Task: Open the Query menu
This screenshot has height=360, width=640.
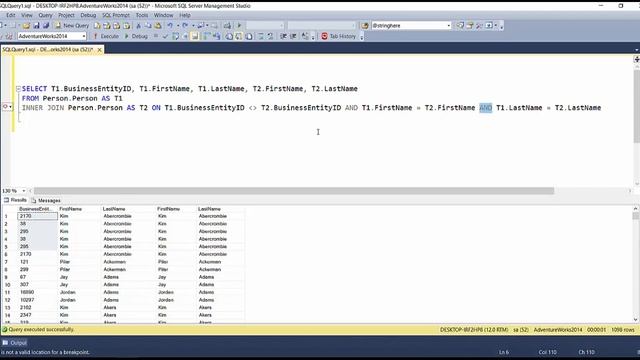Action: pyautogui.click(x=45, y=15)
